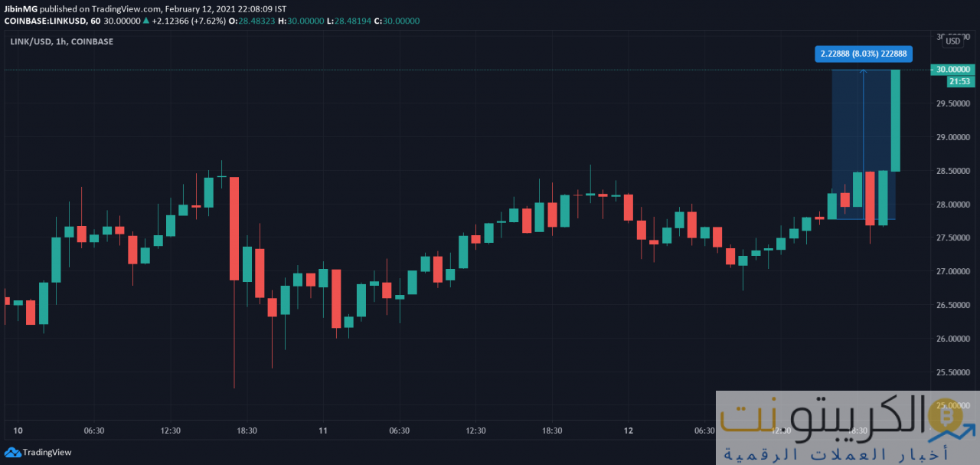Click the JibinMG author name
The image size is (980, 465).
click(x=19, y=8)
